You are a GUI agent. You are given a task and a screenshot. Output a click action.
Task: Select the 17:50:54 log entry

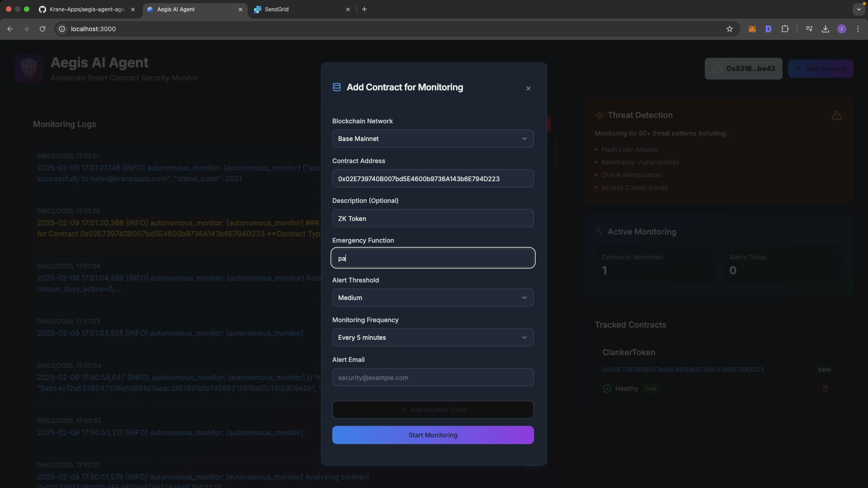pyautogui.click(x=179, y=383)
